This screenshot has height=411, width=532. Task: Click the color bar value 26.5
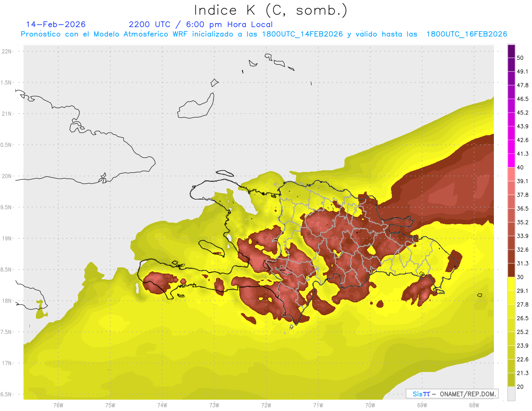[523, 318]
